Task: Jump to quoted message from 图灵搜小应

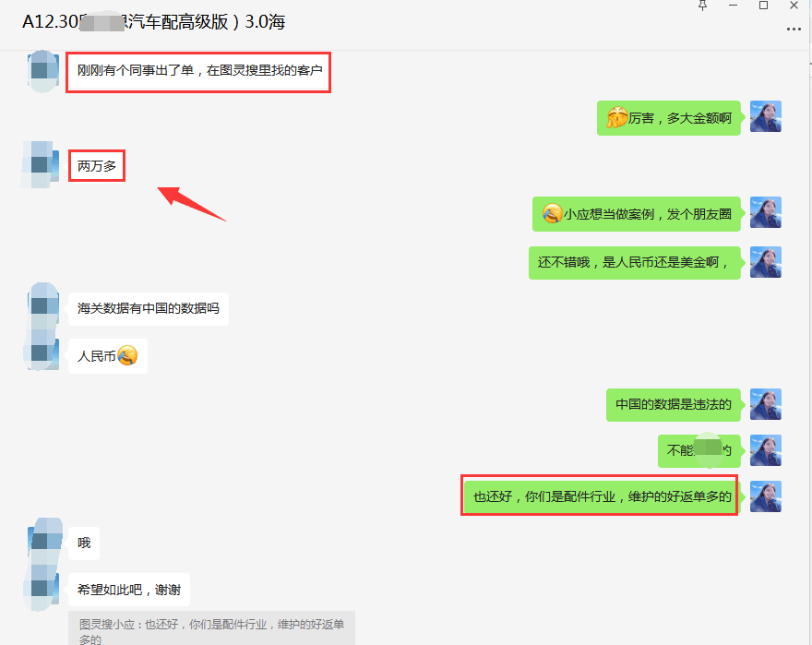Action: pyautogui.click(x=210, y=630)
